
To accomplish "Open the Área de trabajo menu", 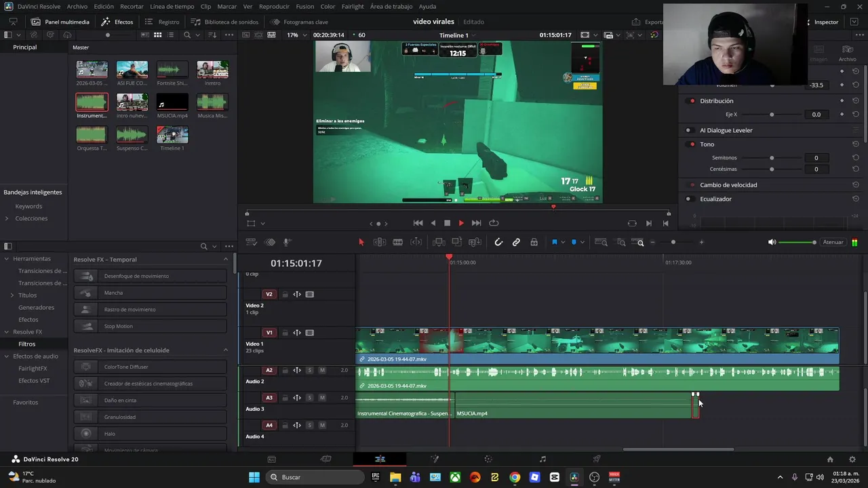I will click(391, 6).
